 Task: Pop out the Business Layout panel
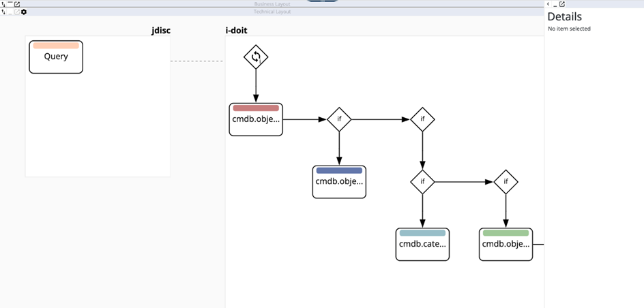coord(17,4)
